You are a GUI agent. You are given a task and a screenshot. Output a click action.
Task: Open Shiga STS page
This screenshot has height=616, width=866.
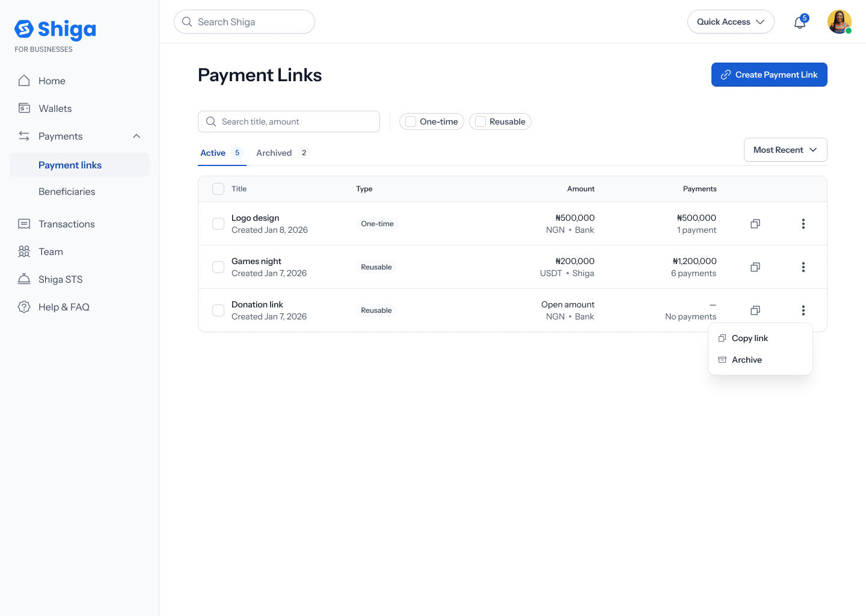[60, 279]
